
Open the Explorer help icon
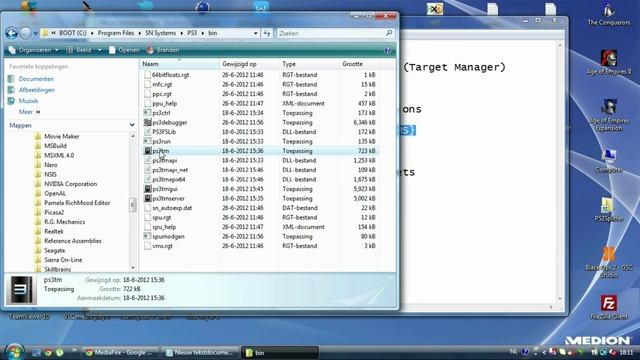[x=387, y=50]
